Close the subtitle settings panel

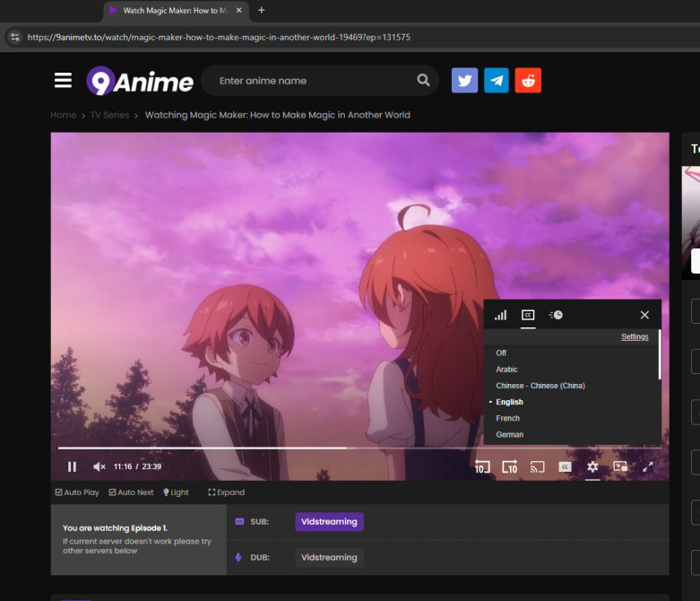click(644, 315)
